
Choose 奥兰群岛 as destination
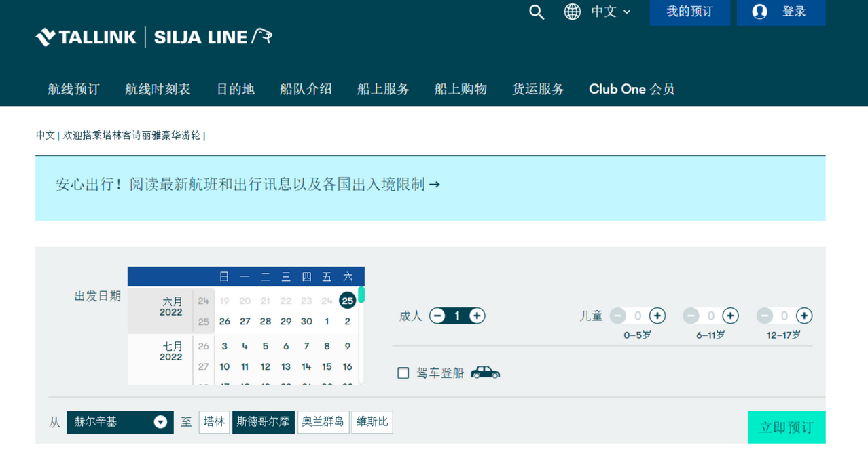click(323, 422)
